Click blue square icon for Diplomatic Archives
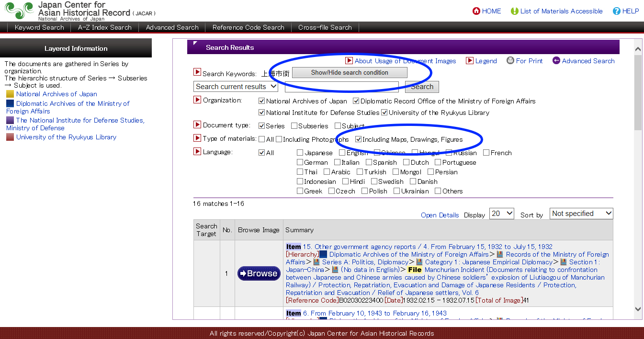Screen dimensions: 644x339 [x=10, y=103]
